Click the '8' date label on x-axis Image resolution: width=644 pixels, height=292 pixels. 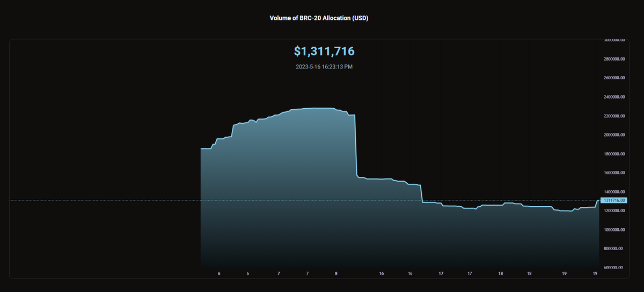pos(336,273)
